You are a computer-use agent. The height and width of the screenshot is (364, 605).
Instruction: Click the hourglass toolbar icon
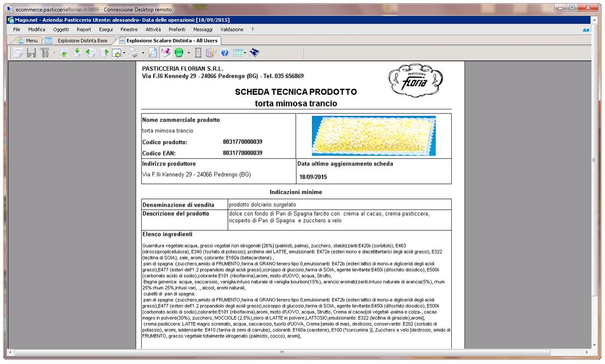coord(198,52)
